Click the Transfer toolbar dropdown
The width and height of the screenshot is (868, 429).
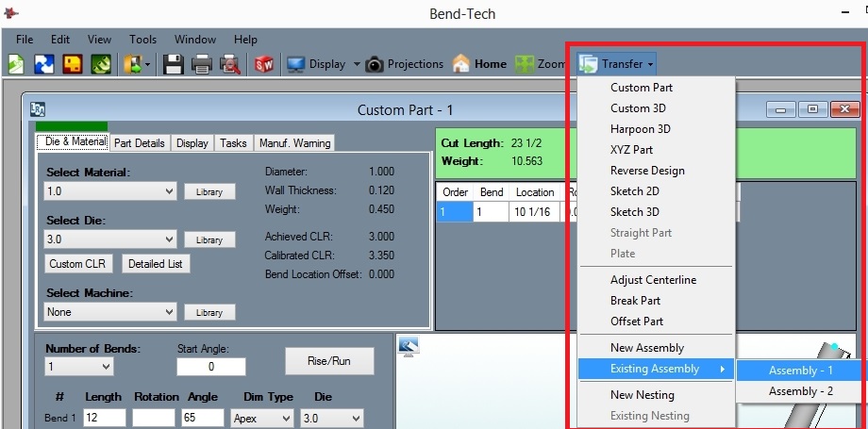click(617, 64)
